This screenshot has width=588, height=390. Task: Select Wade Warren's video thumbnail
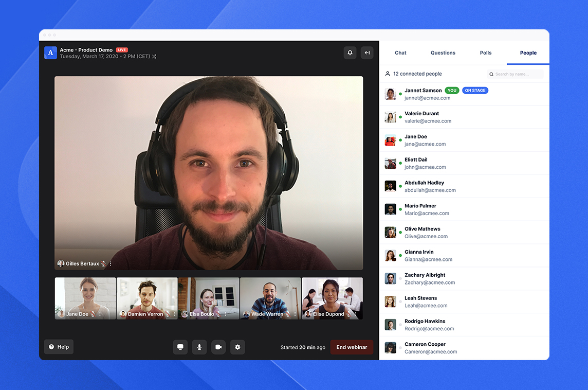(270, 298)
